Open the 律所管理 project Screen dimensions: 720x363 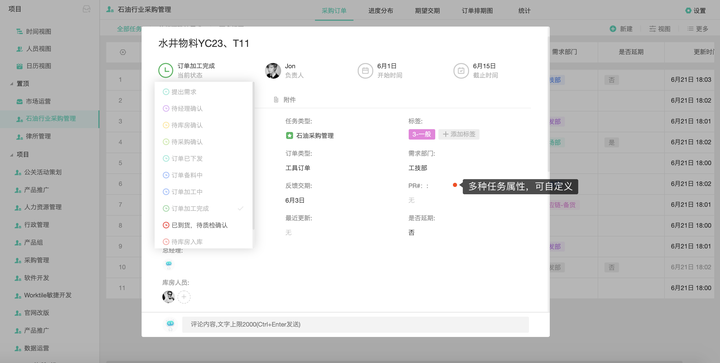[38, 136]
